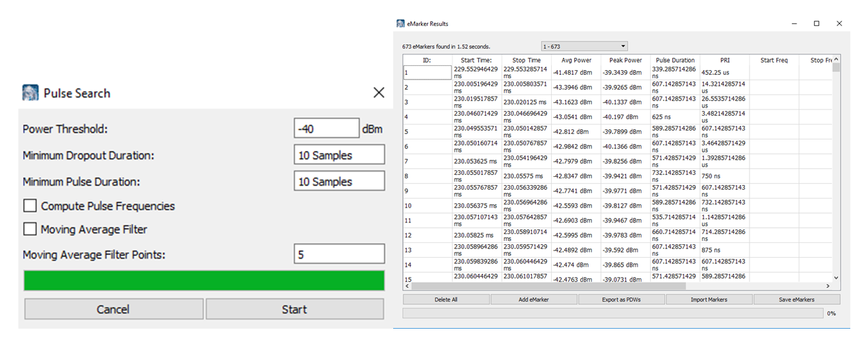
Task: Sort by the Pulse Duration column header
Action: (x=675, y=61)
